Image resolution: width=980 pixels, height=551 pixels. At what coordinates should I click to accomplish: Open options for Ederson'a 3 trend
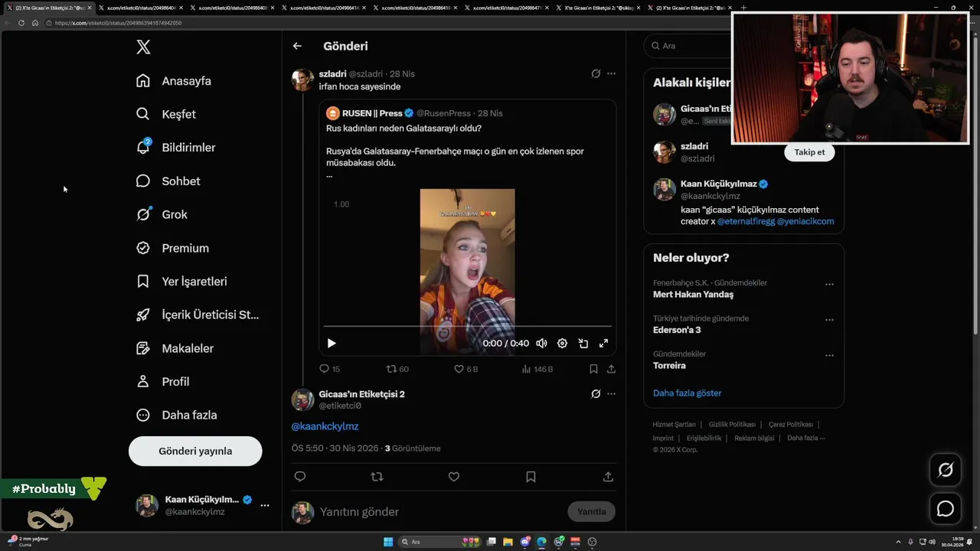[x=829, y=320]
